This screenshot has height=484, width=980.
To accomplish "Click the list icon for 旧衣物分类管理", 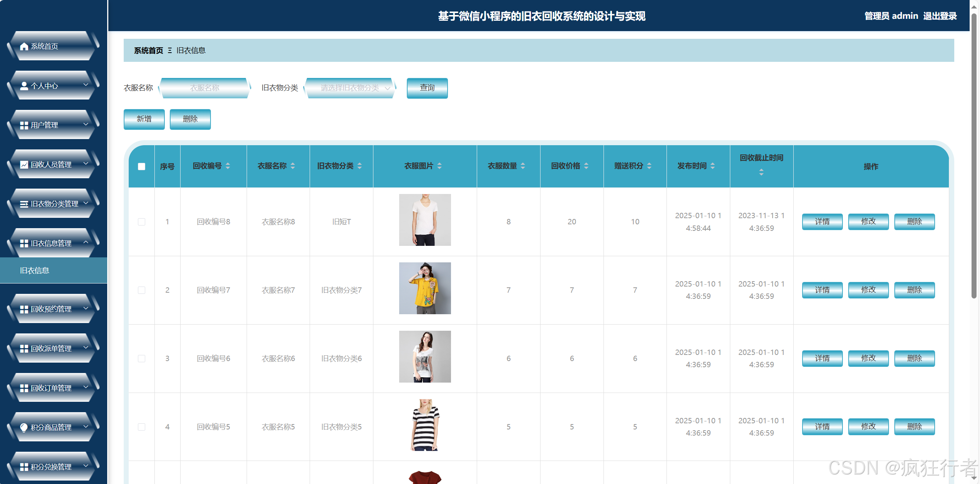I will click(x=24, y=204).
